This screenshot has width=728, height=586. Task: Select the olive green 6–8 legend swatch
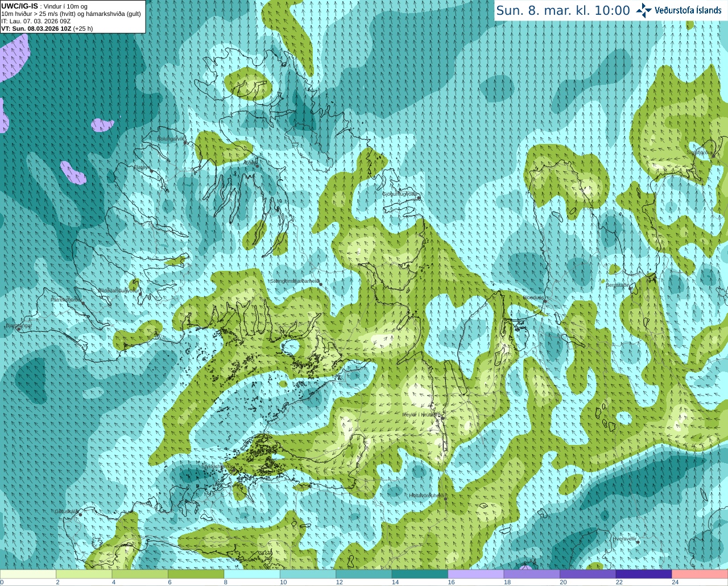196,574
